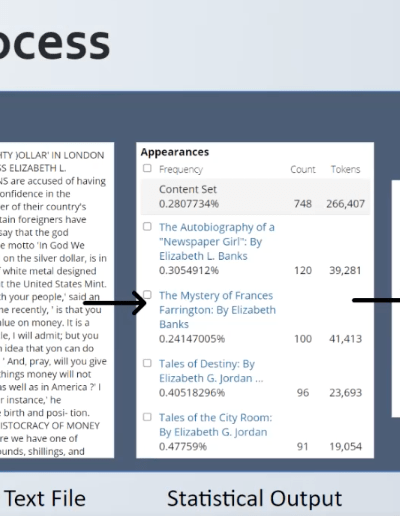The width and height of the screenshot is (400, 516).
Task: Click the 748 count value
Action: (x=303, y=204)
